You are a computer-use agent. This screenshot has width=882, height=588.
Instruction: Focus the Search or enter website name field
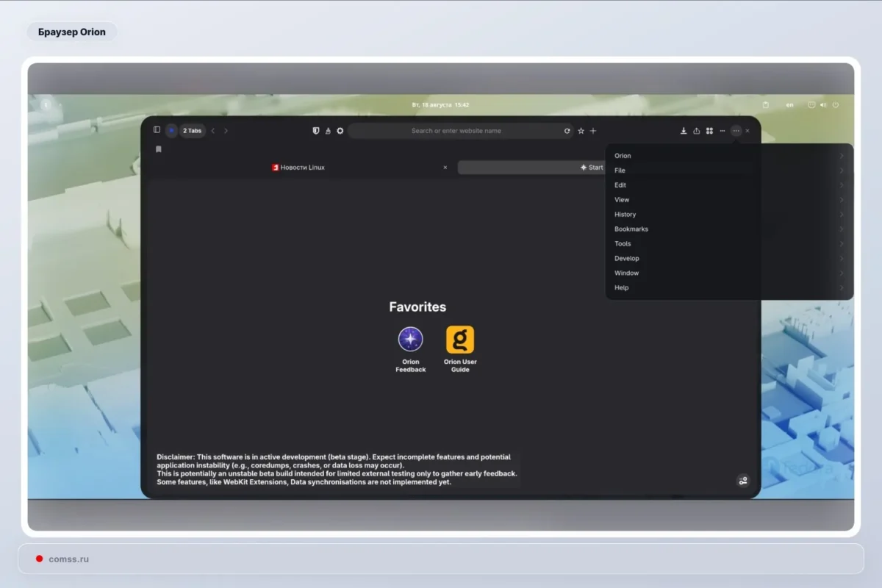tap(460, 131)
